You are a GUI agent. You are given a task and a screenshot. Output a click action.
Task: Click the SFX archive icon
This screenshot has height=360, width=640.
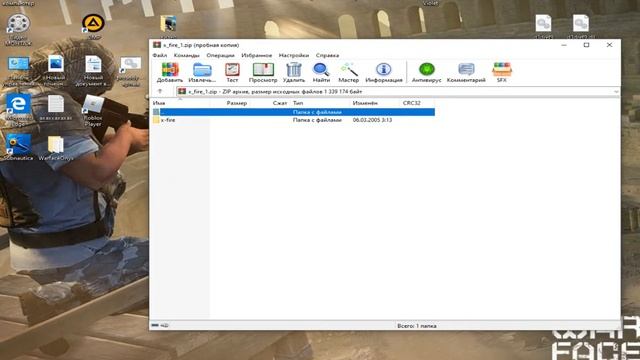502,70
